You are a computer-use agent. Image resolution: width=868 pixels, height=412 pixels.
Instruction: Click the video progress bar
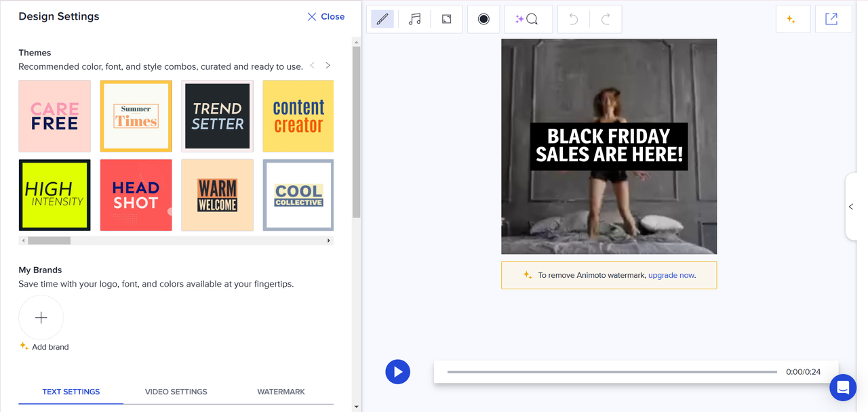point(612,372)
